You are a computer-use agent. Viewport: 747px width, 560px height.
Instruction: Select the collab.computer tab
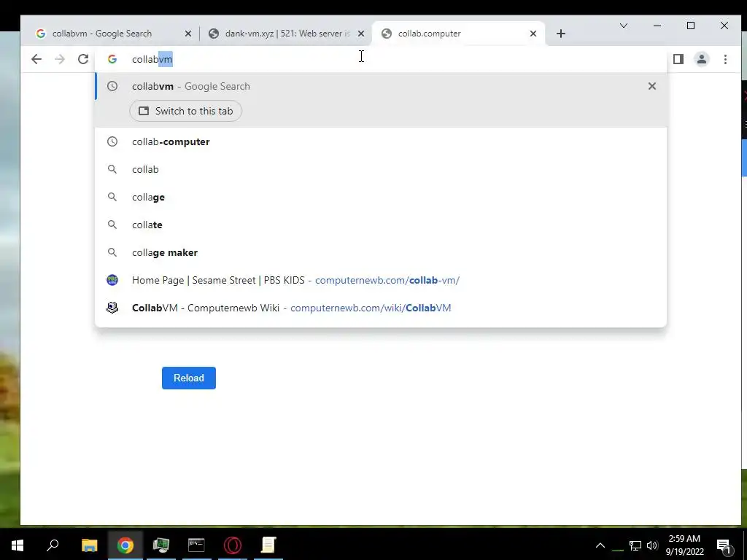pos(459,34)
